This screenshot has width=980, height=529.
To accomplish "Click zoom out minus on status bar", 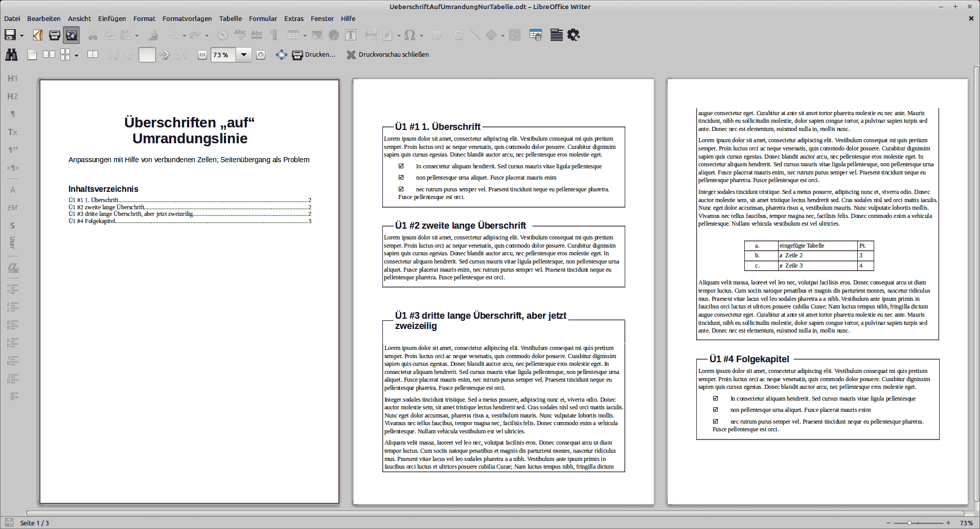I will click(x=888, y=523).
